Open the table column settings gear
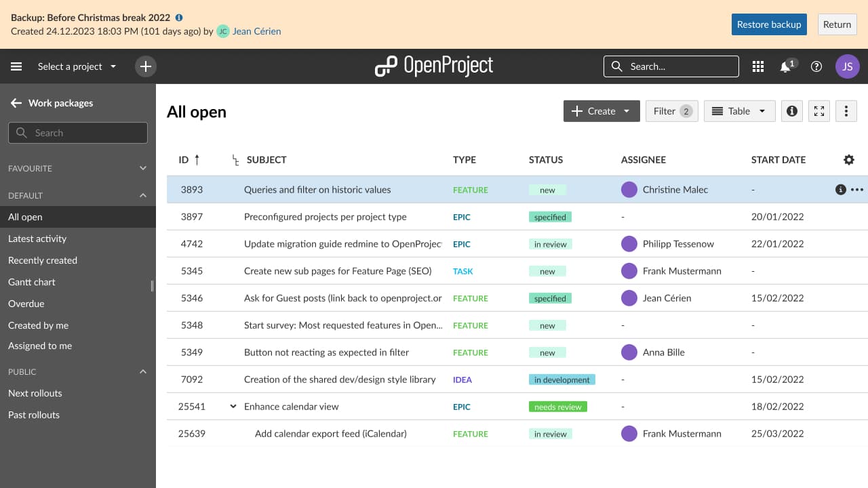The width and height of the screenshot is (868, 488). 848,159
